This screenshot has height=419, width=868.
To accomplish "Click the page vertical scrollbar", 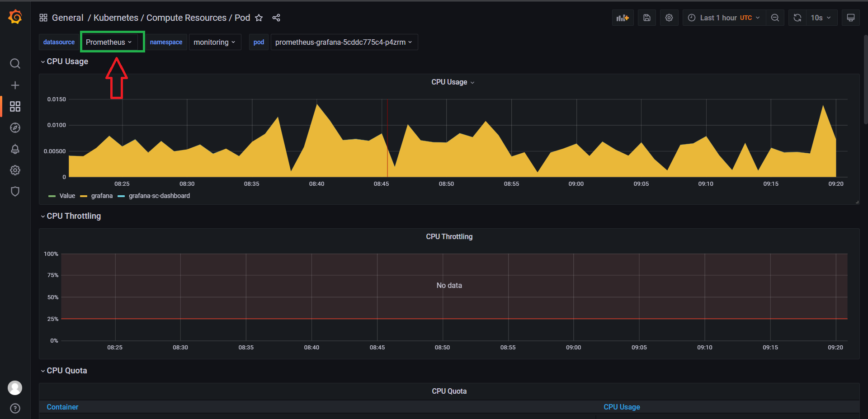I will point(865,79).
